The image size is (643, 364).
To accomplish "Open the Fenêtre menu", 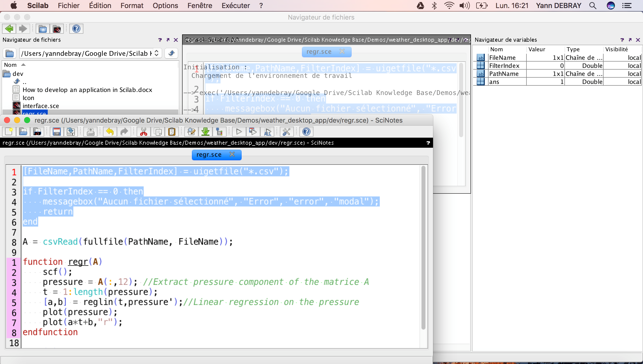I will pos(200,6).
